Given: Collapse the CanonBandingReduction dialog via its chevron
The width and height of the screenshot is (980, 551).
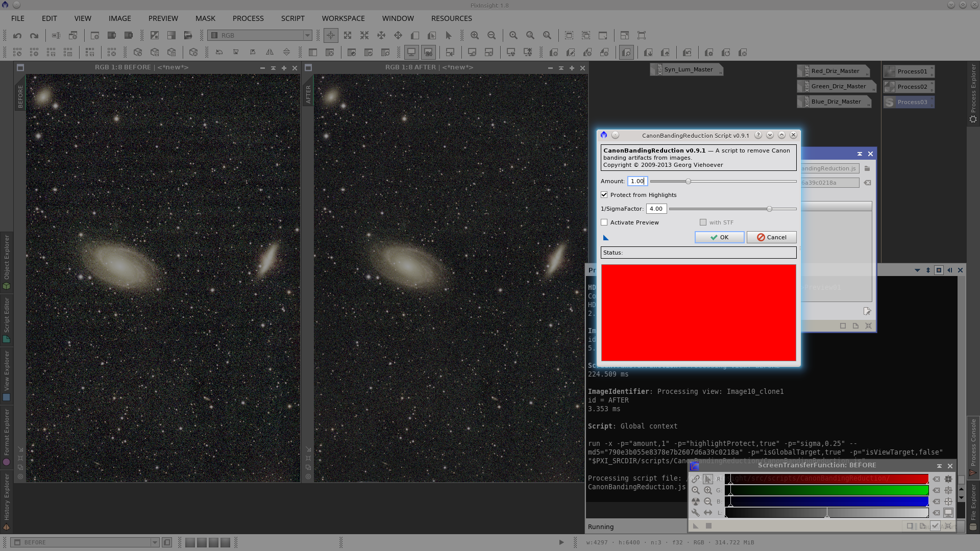Looking at the screenshot, I should click(x=770, y=135).
